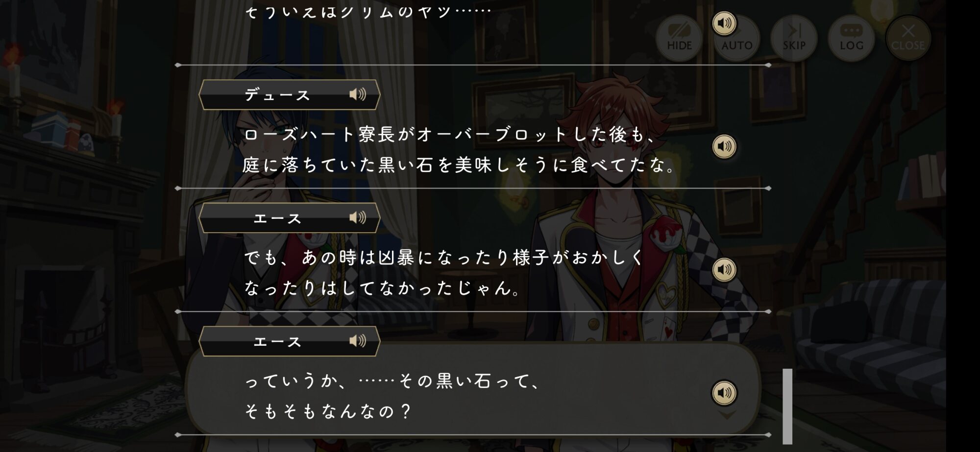Replay voice for ローズハート寮長 dialogue line
The height and width of the screenshot is (452, 980).
(x=724, y=146)
